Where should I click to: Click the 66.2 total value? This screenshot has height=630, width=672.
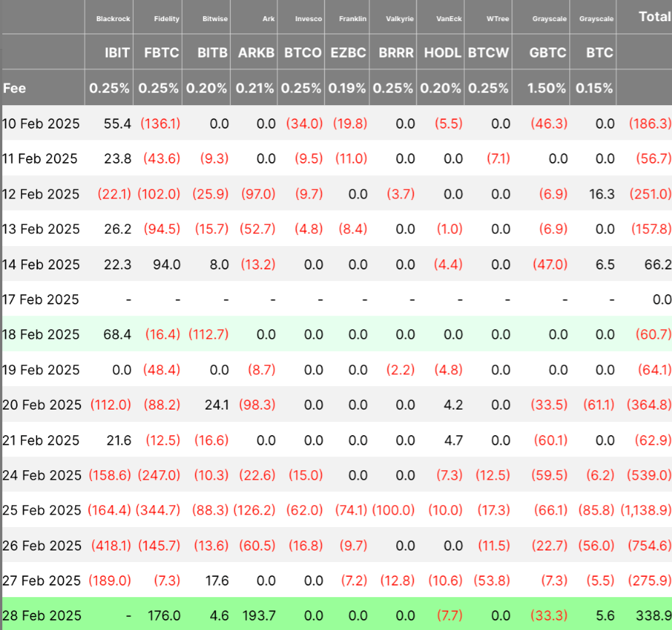(658, 264)
